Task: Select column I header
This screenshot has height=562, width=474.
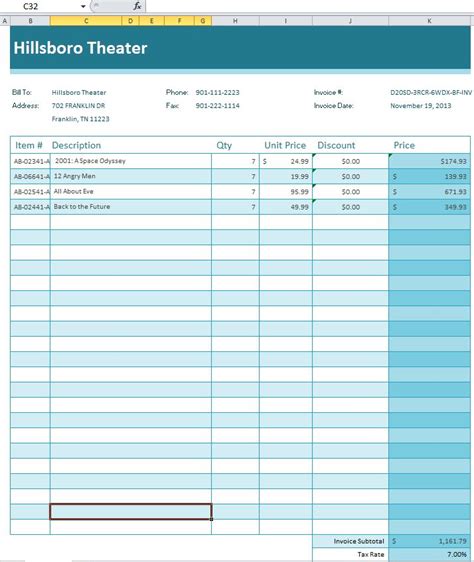Action: 286,21
